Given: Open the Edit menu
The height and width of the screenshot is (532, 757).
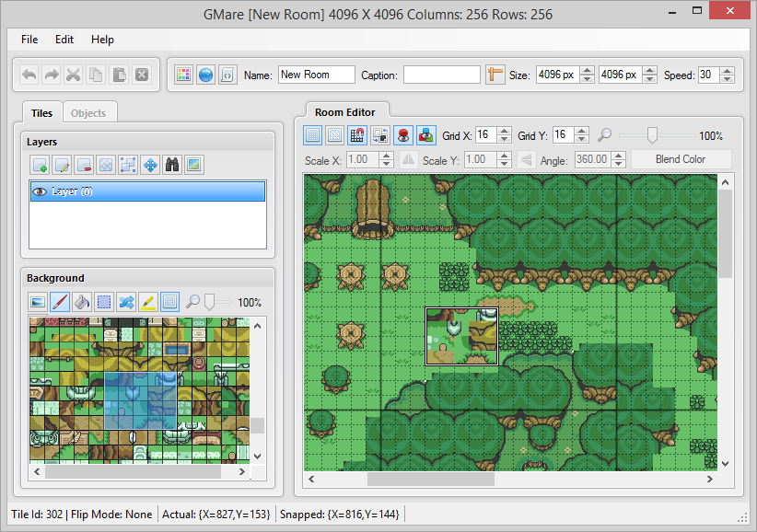Looking at the screenshot, I should pos(64,40).
